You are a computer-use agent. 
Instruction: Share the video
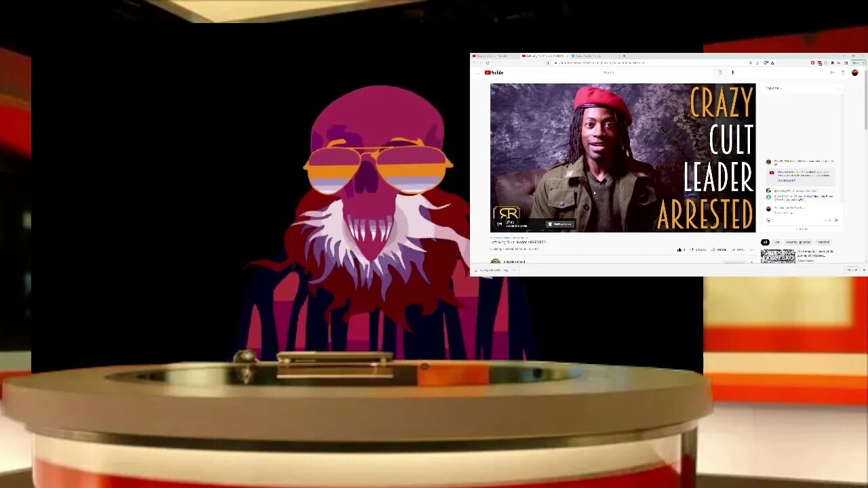719,249
